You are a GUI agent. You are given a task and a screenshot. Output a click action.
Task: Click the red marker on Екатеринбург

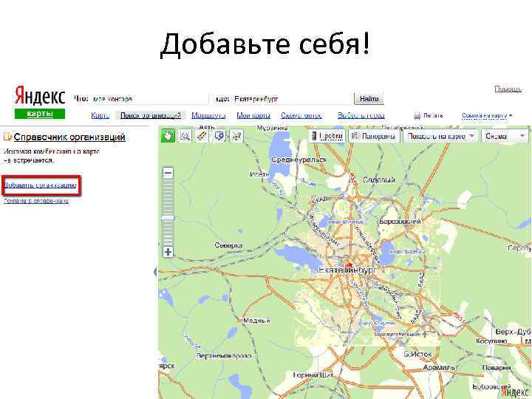click(x=349, y=265)
